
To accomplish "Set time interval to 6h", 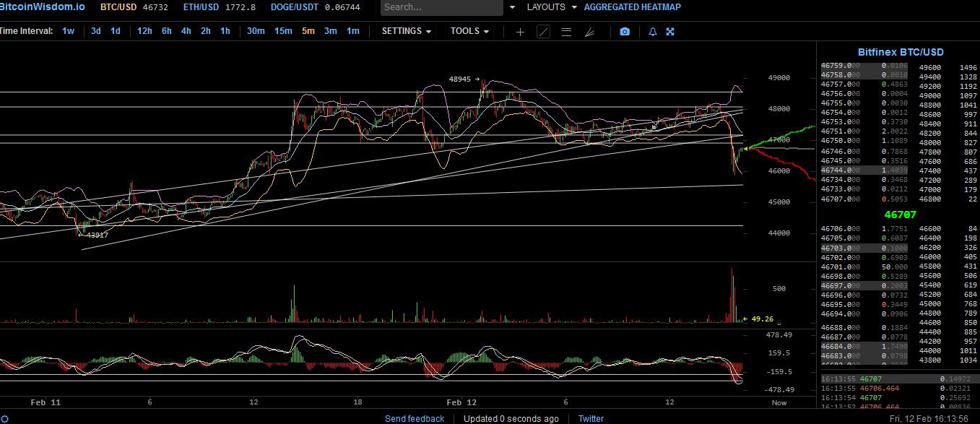I will coord(167,31).
